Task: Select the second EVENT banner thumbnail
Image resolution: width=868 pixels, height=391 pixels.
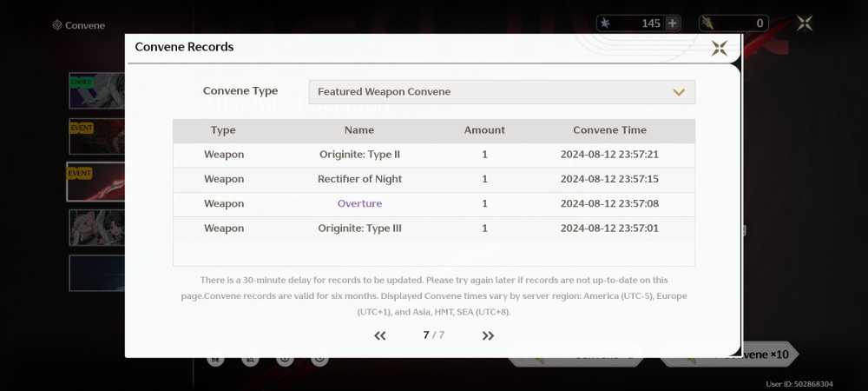Action: 97,136
